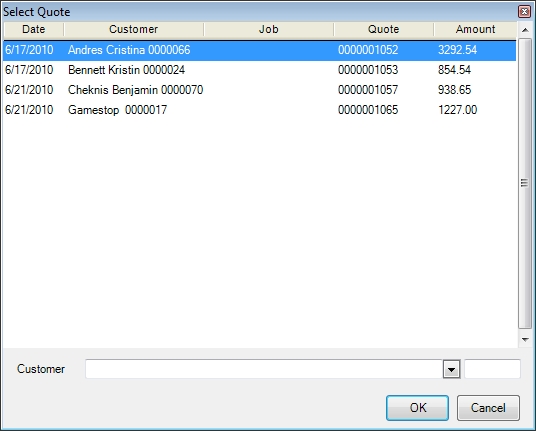Image resolution: width=536 pixels, height=431 pixels.
Task: Select the Bennett Kristin 0000024 quote row
Action: [259, 70]
